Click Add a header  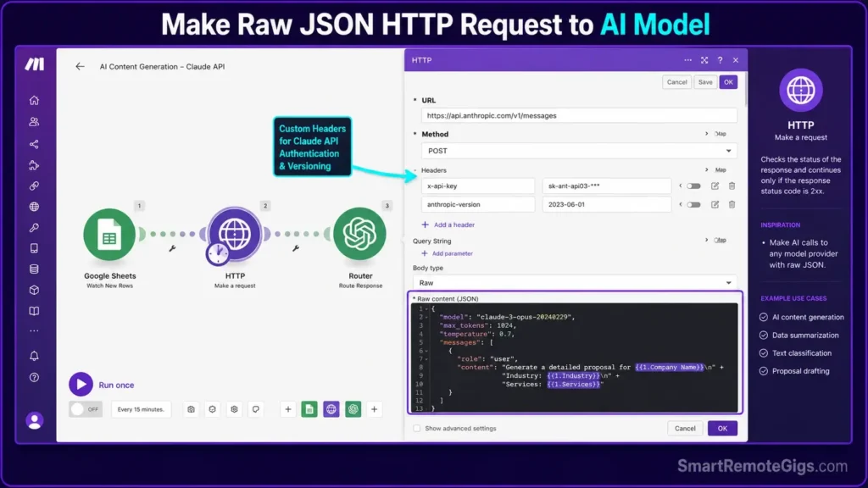tap(448, 225)
